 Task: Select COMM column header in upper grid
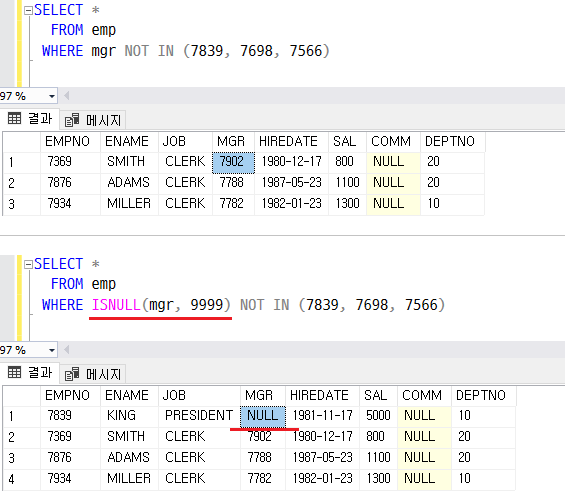coord(393,142)
